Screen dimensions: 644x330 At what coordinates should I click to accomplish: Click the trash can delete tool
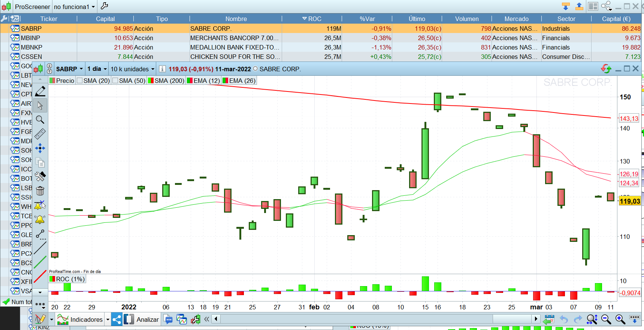click(x=40, y=190)
